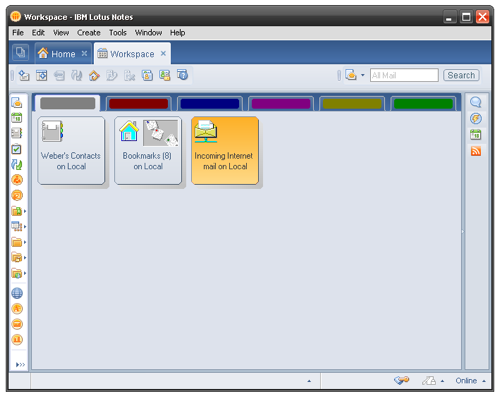Screen dimensions: 500x399
Task: Open the Edit menu
Action: point(38,33)
